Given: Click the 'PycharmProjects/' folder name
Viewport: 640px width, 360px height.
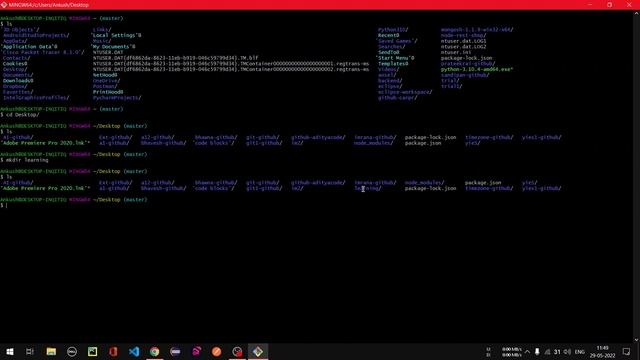Looking at the screenshot, I should 117,98.
